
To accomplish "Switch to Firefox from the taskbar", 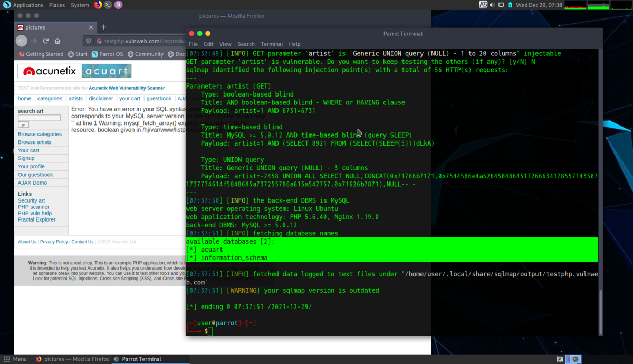I will click(73, 359).
